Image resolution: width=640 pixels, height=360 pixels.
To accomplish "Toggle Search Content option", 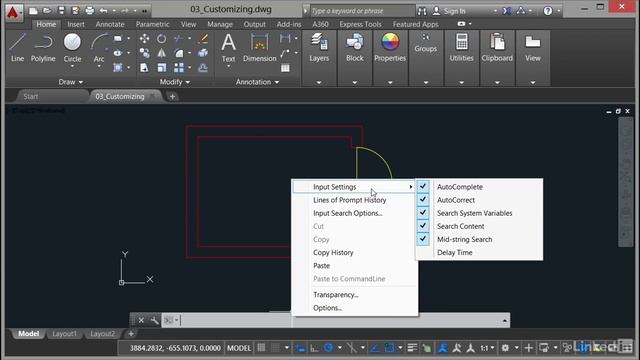I will tap(480, 226).
